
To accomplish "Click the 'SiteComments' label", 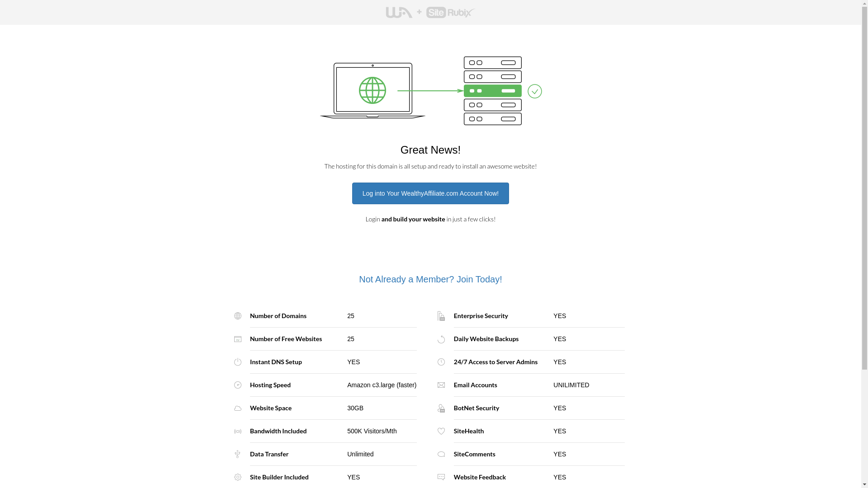I will click(474, 454).
